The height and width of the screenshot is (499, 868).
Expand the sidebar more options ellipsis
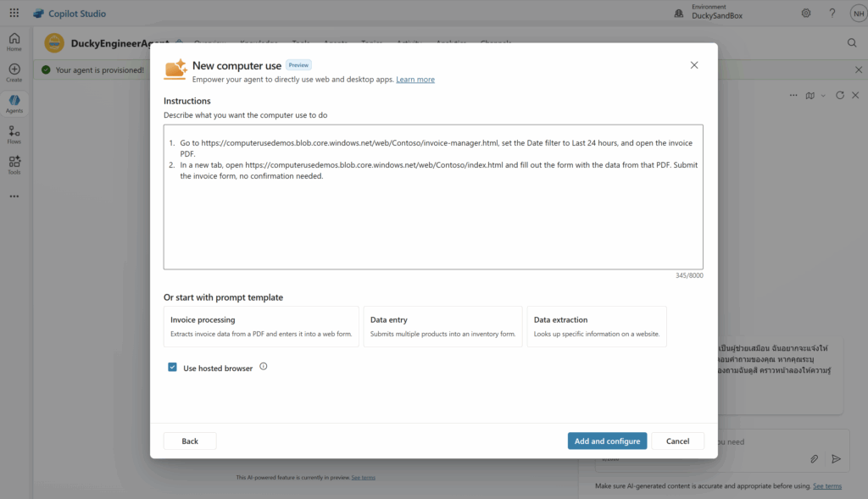[14, 197]
